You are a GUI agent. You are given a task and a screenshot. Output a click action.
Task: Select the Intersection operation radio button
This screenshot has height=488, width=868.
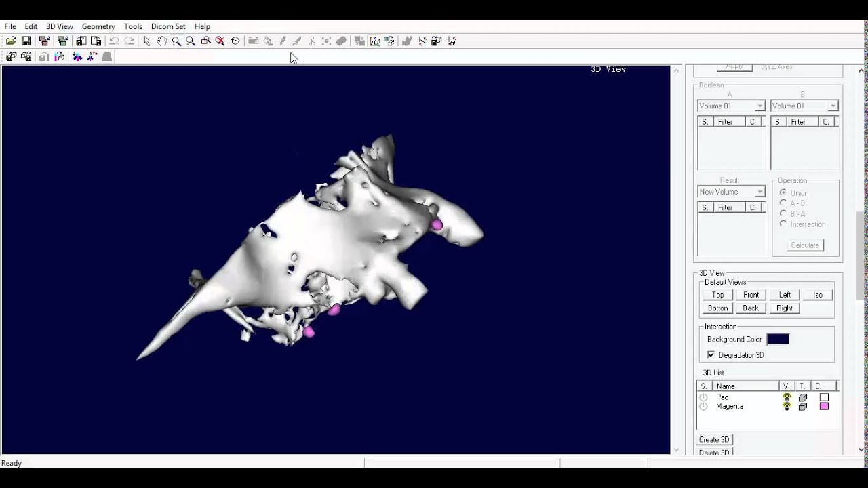point(783,224)
